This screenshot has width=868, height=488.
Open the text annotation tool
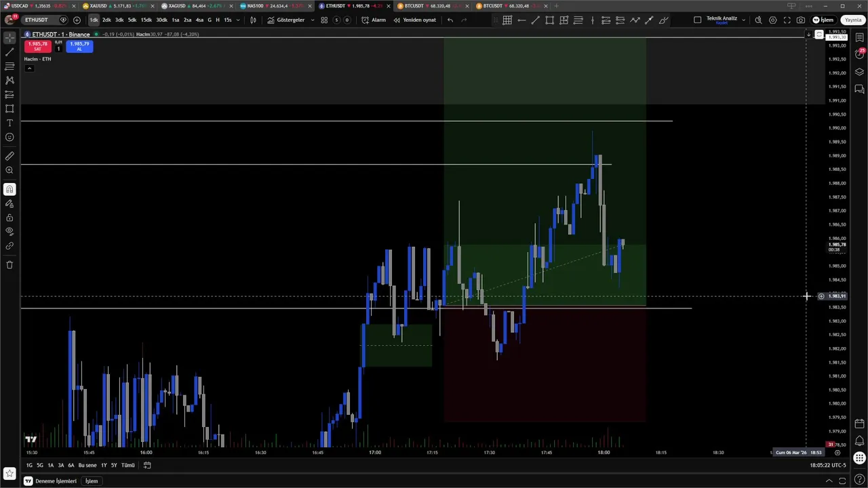[x=9, y=123]
